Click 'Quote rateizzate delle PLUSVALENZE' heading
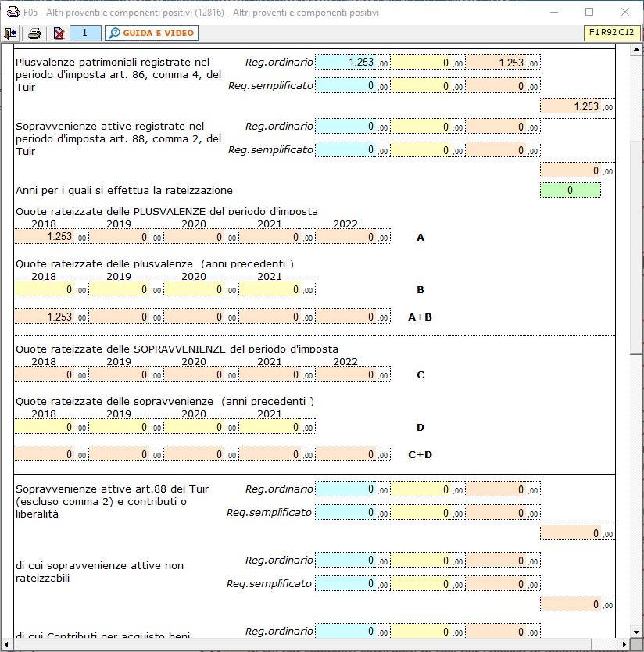This screenshot has width=644, height=652. pyautogui.click(x=166, y=211)
